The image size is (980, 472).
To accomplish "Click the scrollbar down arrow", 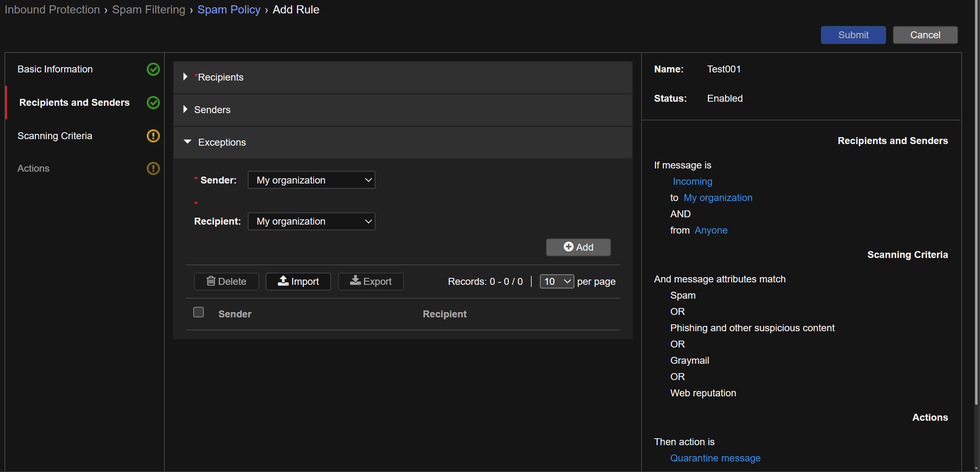I will tap(976, 468).
